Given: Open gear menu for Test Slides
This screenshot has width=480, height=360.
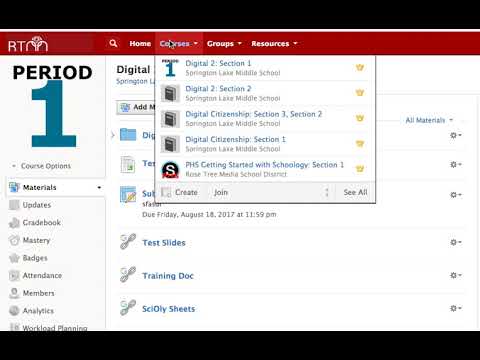Looking at the screenshot, I should pos(455,242).
